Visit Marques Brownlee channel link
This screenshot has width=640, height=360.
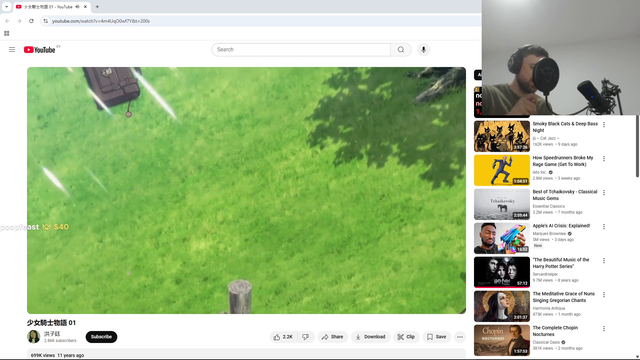(x=549, y=233)
